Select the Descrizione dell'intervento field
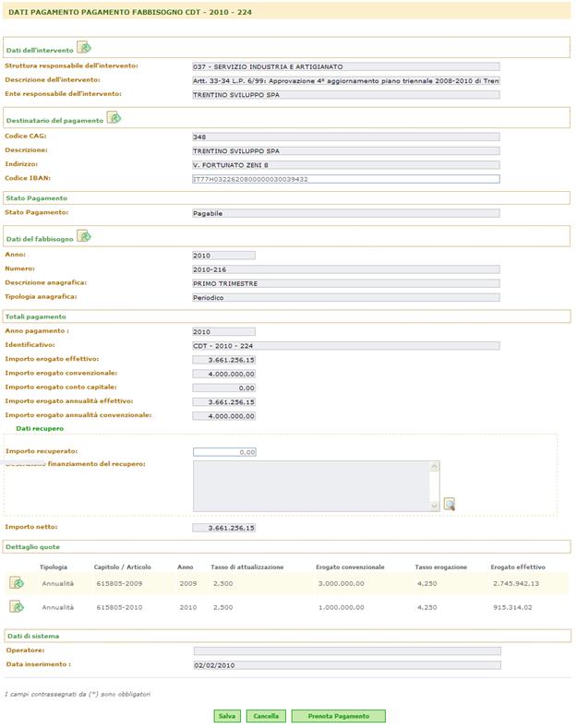The height and width of the screenshot is (728, 577). coord(346,81)
